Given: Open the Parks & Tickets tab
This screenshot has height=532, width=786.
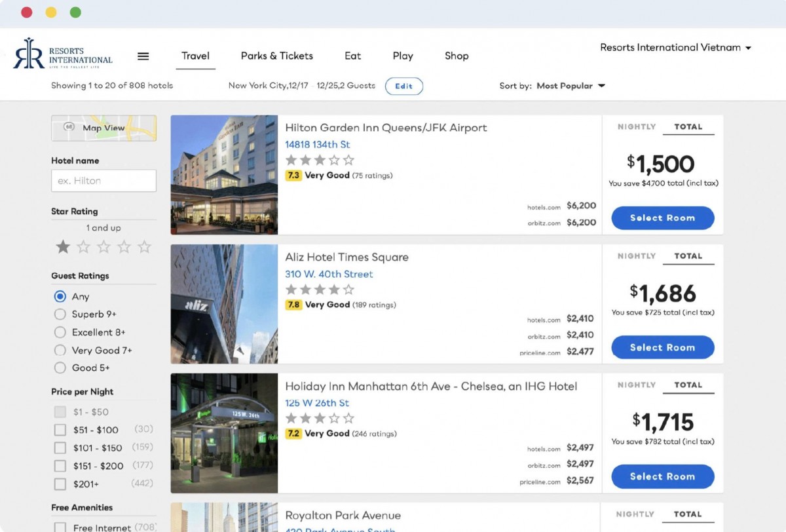Looking at the screenshot, I should [277, 56].
